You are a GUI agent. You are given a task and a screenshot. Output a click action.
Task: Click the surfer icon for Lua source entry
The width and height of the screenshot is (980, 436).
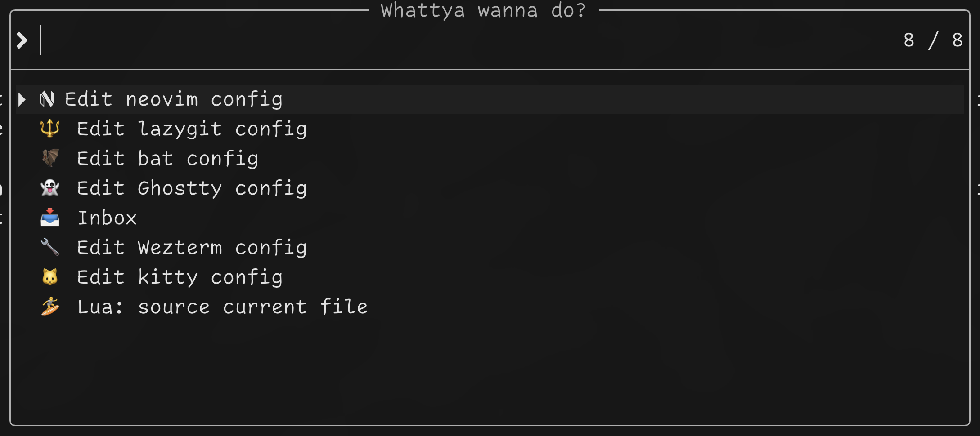pos(50,306)
